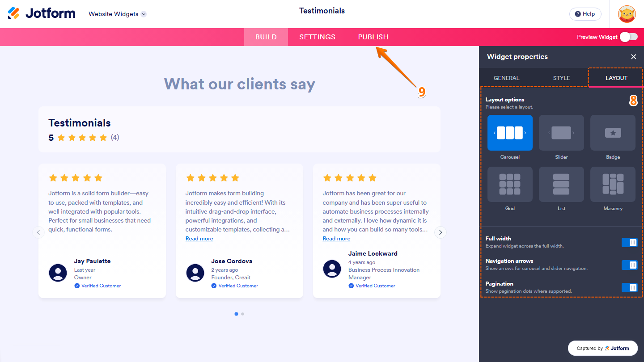The image size is (644, 362).
Task: Click Jay Paulette's five-star rating
Action: click(x=76, y=178)
